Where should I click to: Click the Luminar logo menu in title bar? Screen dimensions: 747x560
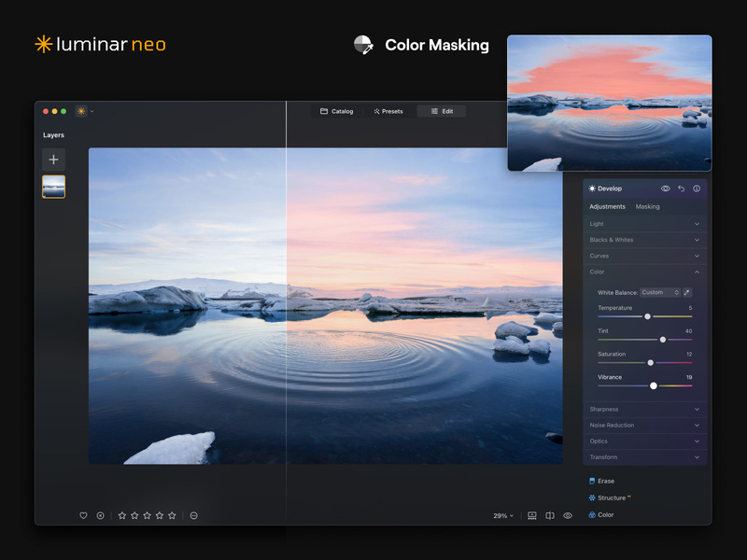[x=81, y=111]
